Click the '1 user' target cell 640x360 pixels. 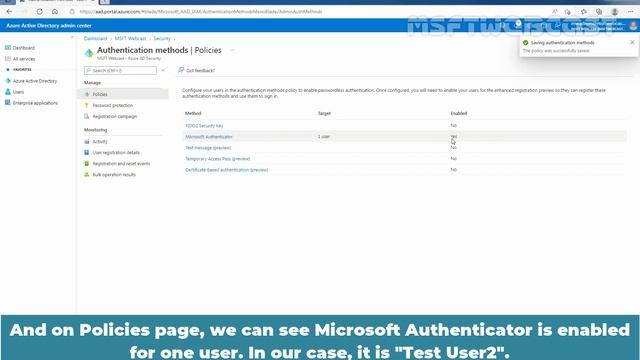tap(324, 137)
